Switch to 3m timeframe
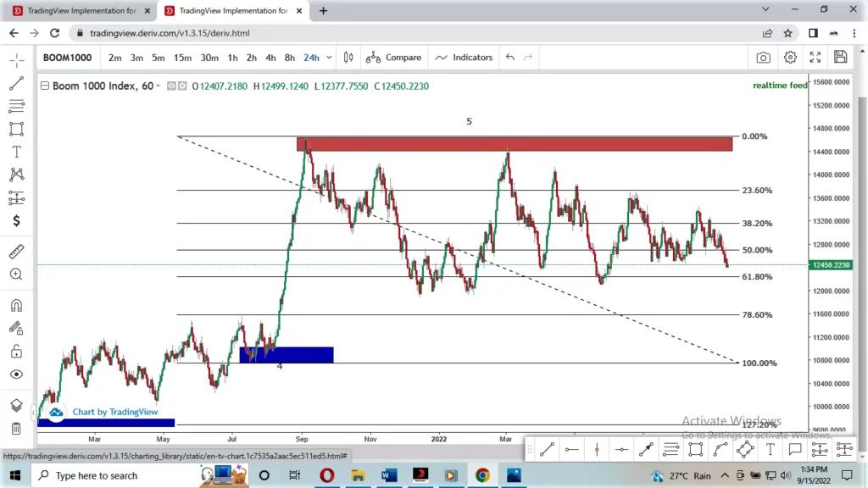868x488 pixels. pyautogui.click(x=136, y=58)
